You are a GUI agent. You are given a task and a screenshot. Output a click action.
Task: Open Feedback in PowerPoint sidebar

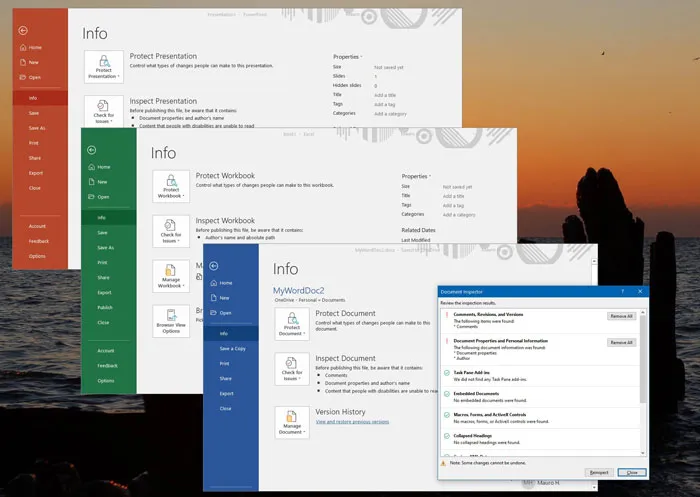coord(39,241)
